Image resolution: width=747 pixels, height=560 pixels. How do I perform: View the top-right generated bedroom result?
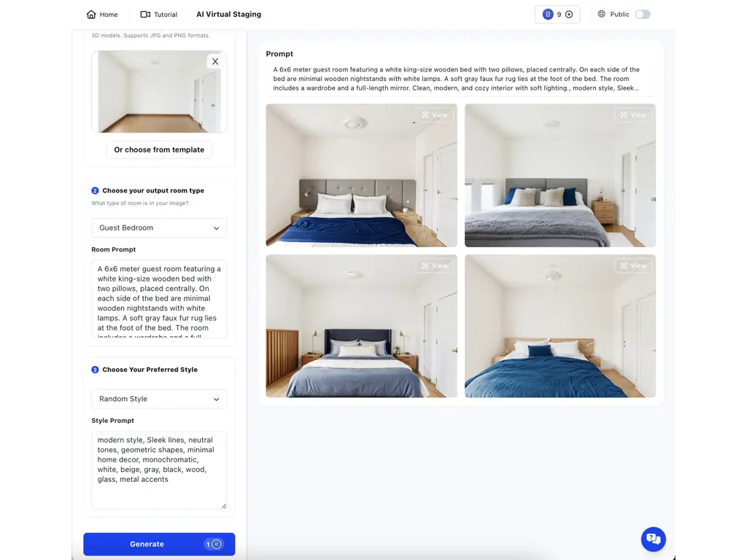(633, 114)
